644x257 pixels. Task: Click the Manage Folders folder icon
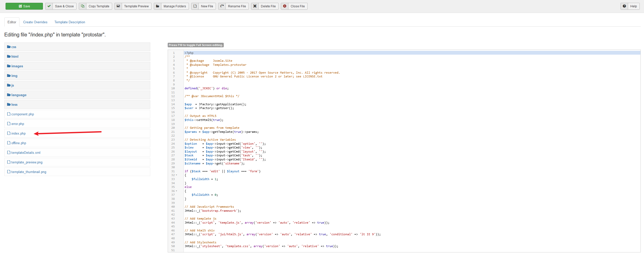(x=157, y=6)
